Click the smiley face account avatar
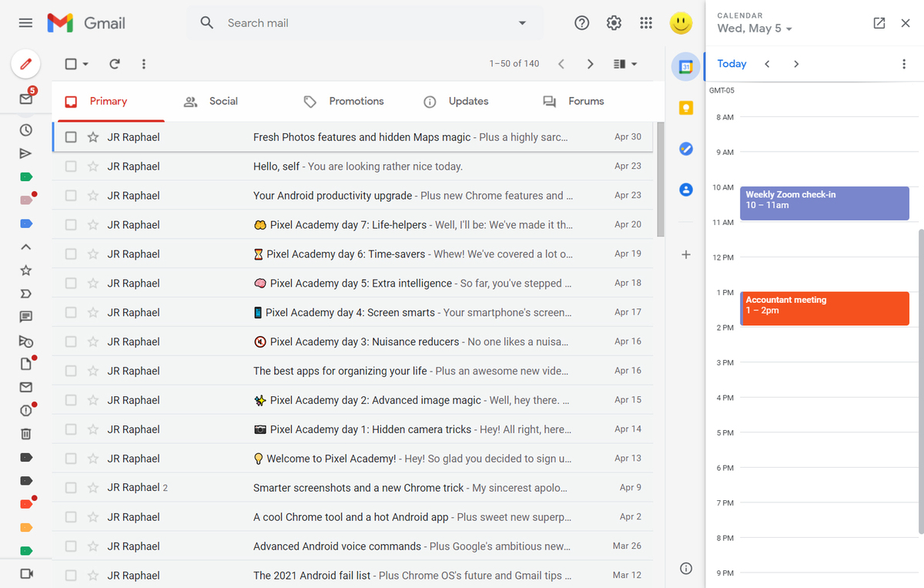The width and height of the screenshot is (924, 588). pos(681,23)
